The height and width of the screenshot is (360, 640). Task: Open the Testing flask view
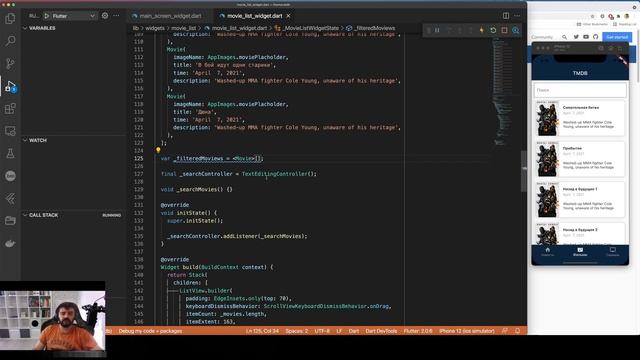(10, 153)
